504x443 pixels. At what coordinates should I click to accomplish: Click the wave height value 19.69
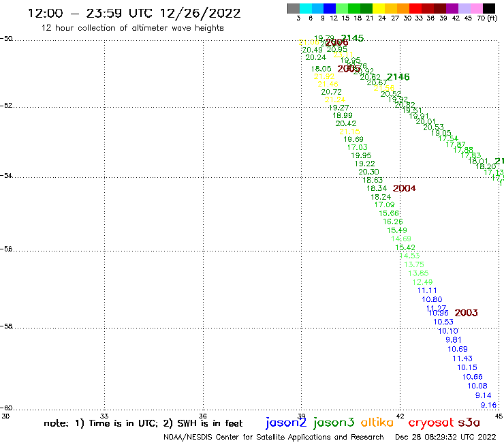(x=353, y=139)
